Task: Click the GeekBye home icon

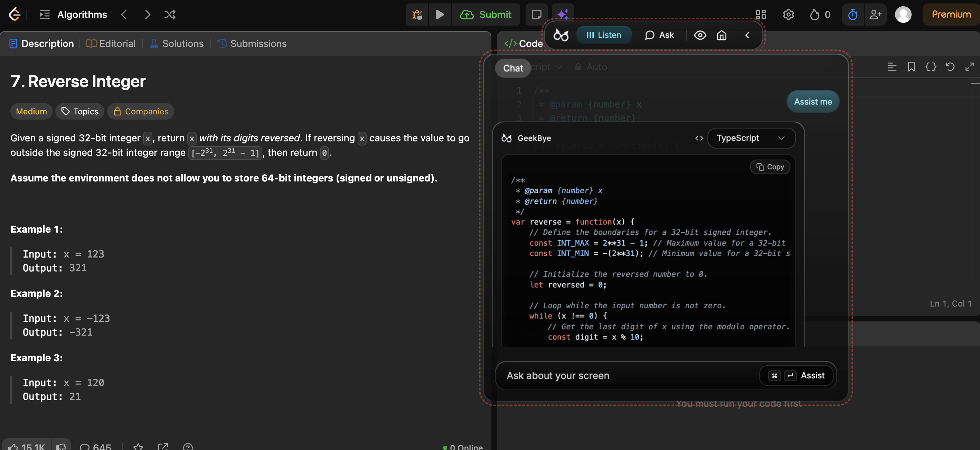Action: pos(721,35)
